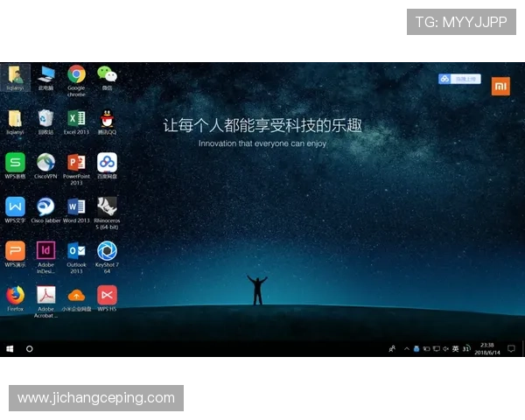This screenshot has width=525, height=420.
Task: Expand hidden system tray icons chevron
Action: (x=405, y=348)
